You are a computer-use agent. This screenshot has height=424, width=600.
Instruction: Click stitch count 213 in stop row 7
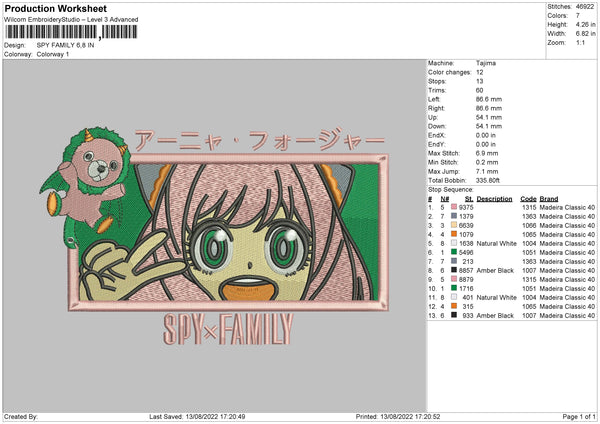click(x=468, y=261)
